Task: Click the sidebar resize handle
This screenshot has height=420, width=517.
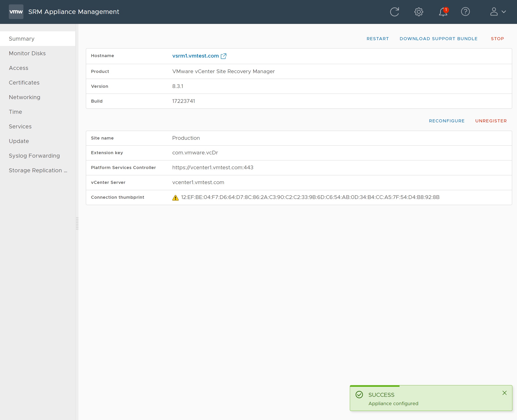Action: [77, 223]
